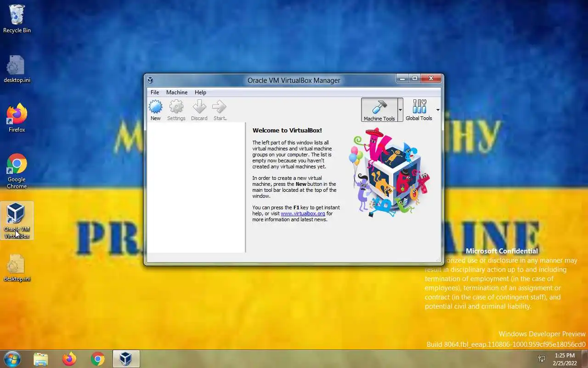Click the empty virtual machine list pane
The height and width of the screenshot is (368, 588).
pyautogui.click(x=196, y=187)
